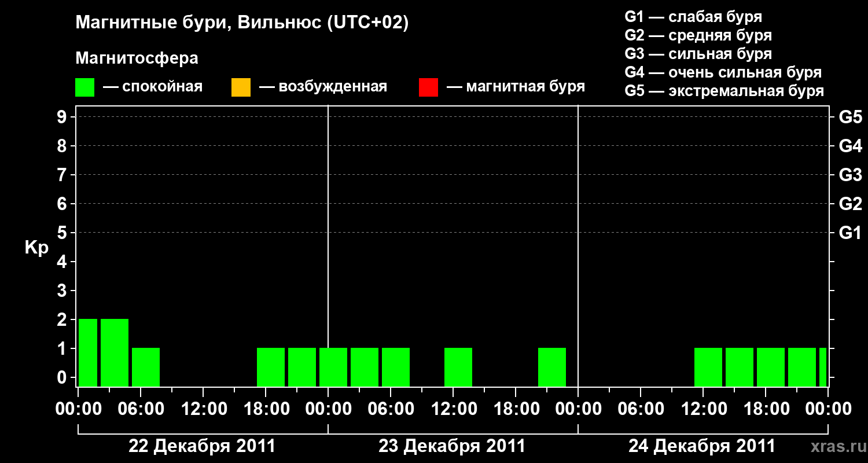
Task: Click the '— возбужденная' legend label
Action: 323,87
